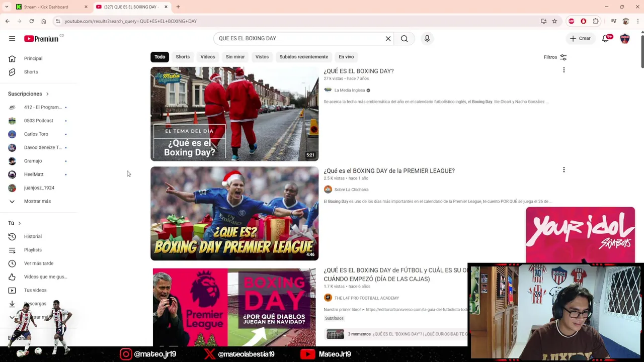644x362 pixels.
Task: Go back using browser back arrow
Action: (8, 21)
